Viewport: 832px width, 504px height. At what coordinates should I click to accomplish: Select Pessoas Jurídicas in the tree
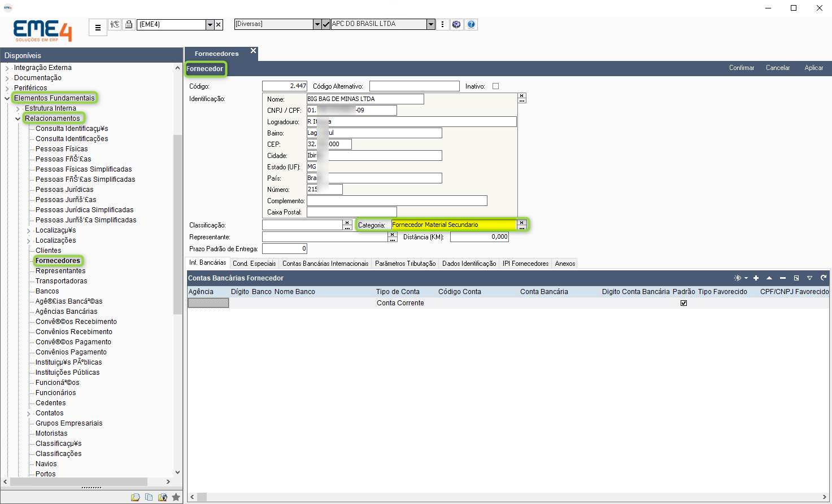click(64, 190)
